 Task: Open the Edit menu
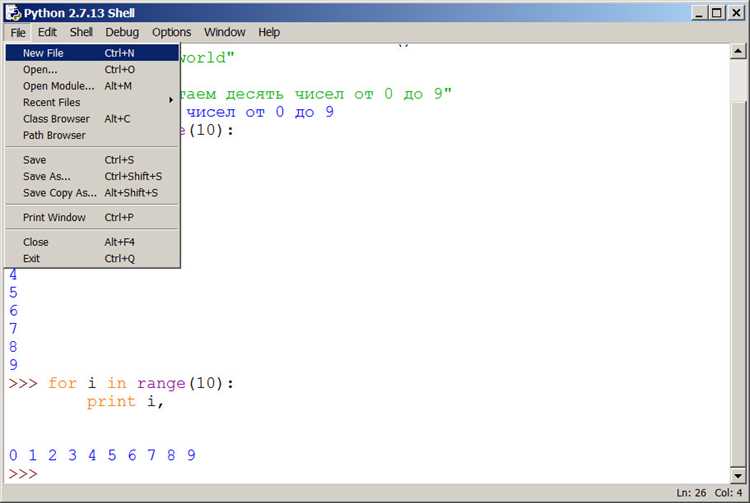point(47,32)
